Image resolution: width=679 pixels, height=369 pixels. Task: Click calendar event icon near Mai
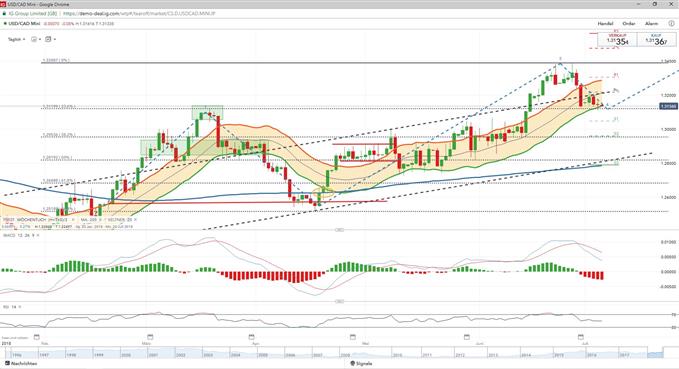tap(352, 337)
